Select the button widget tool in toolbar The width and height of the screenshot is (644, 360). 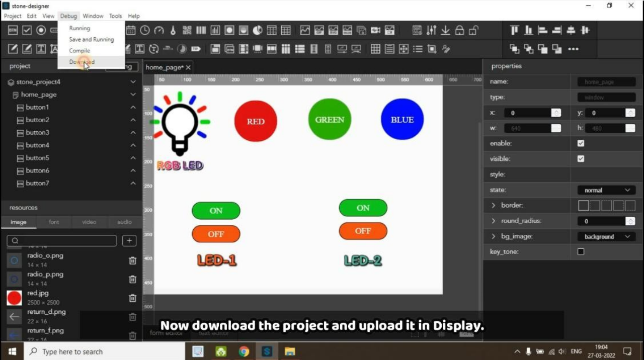pyautogui.click(x=13, y=30)
